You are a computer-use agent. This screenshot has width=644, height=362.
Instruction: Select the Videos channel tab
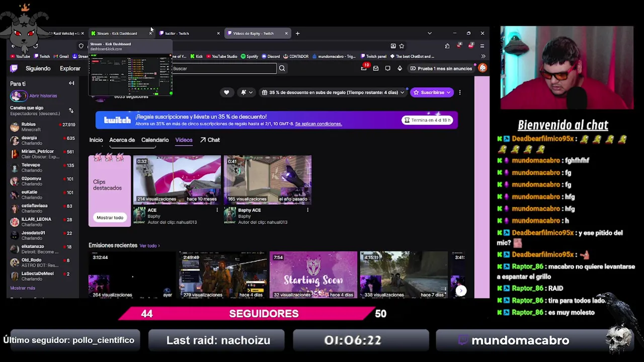tap(184, 140)
